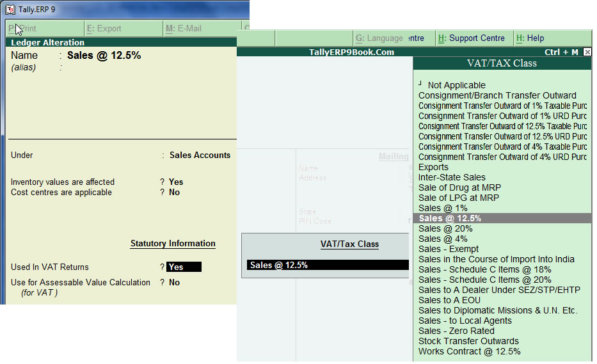597x364 pixels.
Task: Toggle Use for Assessable Value Calculation No
Action: point(175,283)
